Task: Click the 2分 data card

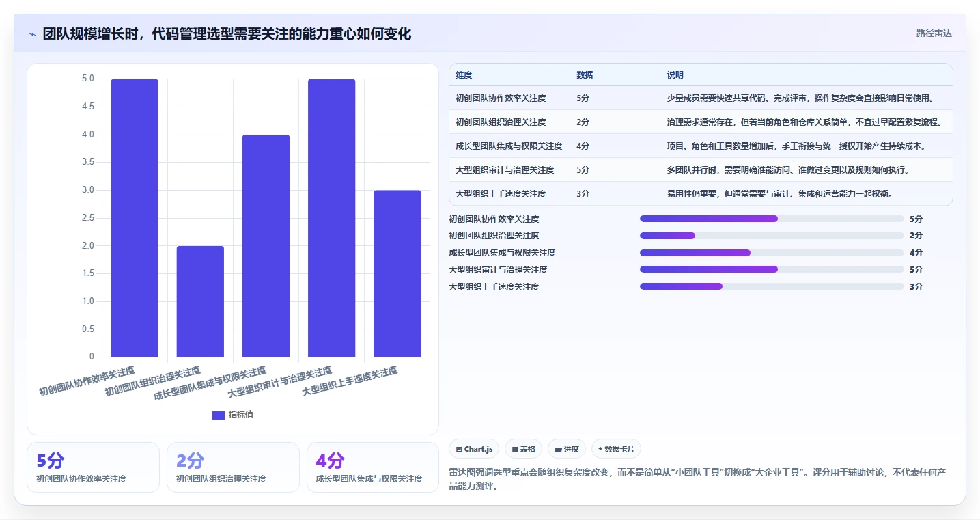Action: click(x=233, y=467)
